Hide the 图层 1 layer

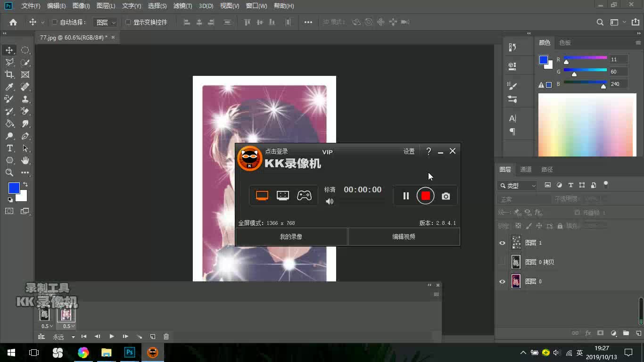tap(502, 243)
